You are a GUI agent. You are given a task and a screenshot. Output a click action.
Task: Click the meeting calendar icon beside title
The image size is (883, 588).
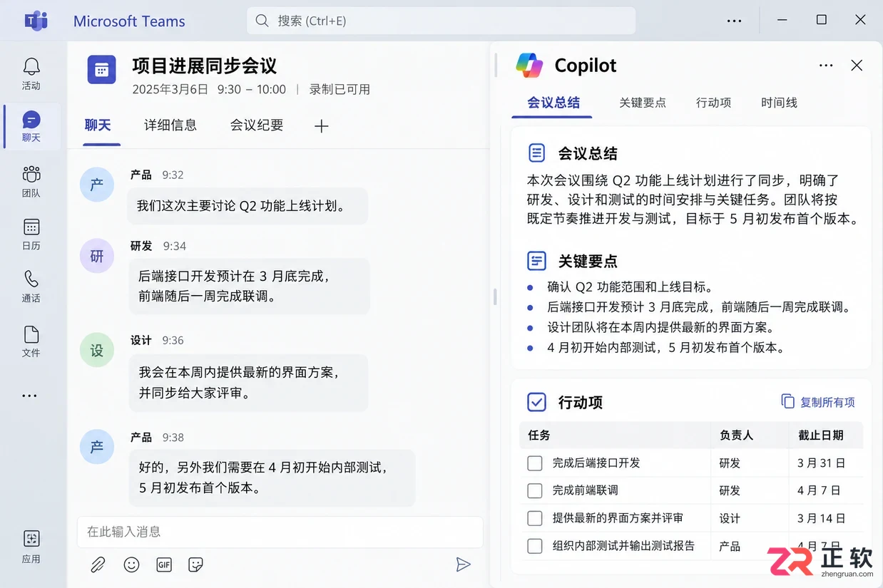coord(101,69)
